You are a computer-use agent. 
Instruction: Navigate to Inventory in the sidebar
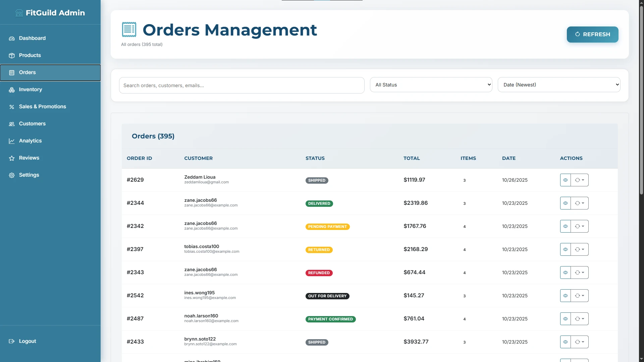tap(50, 89)
